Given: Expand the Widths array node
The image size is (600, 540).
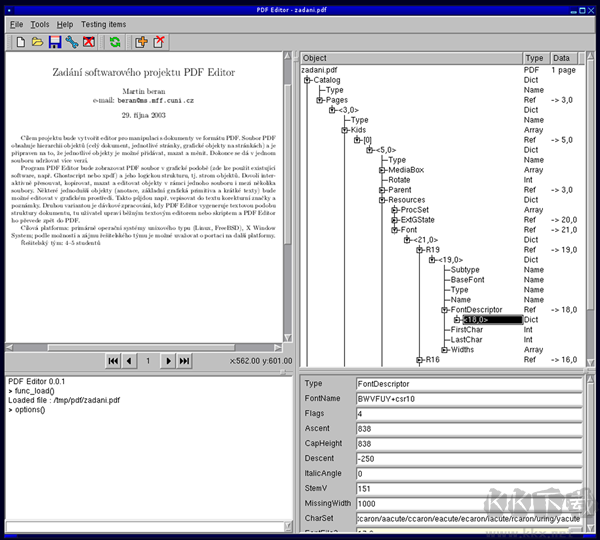Looking at the screenshot, I should point(444,350).
